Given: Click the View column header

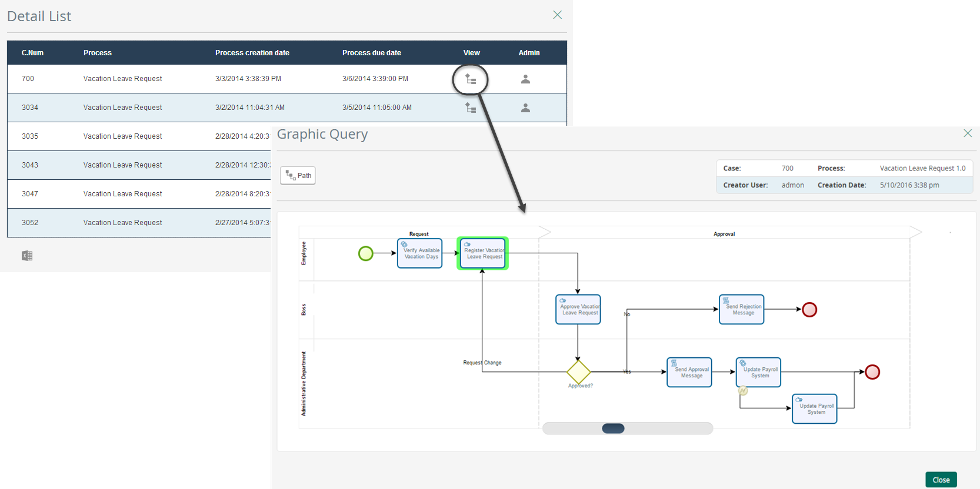Looking at the screenshot, I should click(x=472, y=53).
